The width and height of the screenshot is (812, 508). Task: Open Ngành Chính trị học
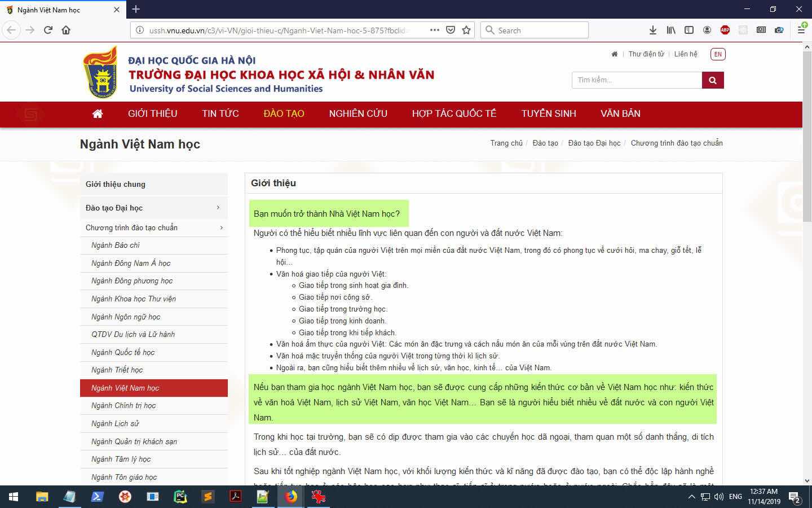154,405
